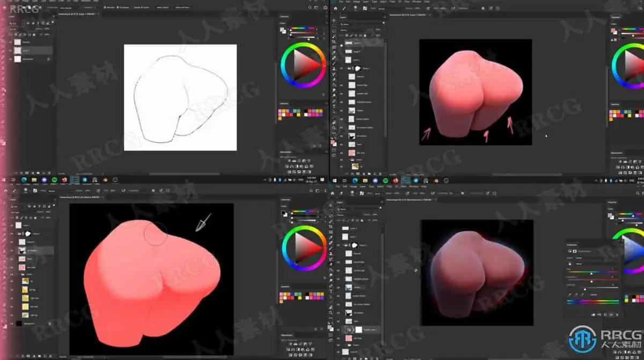Hide the masked group in shaded-render window

(x=341, y=68)
